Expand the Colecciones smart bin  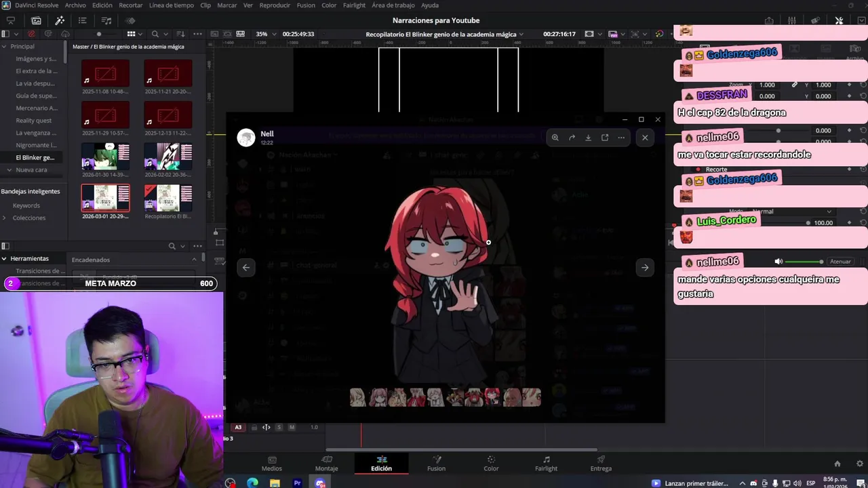pyautogui.click(x=4, y=218)
